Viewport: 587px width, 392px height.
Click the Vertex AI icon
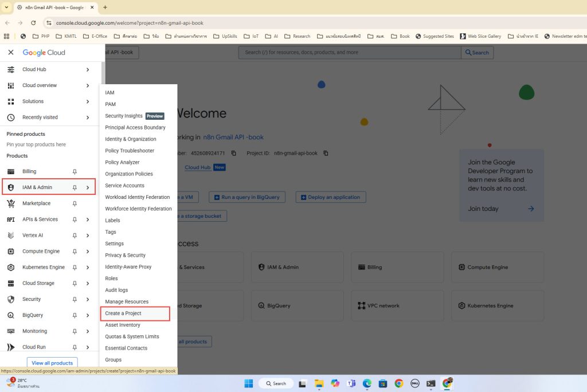[11, 236]
